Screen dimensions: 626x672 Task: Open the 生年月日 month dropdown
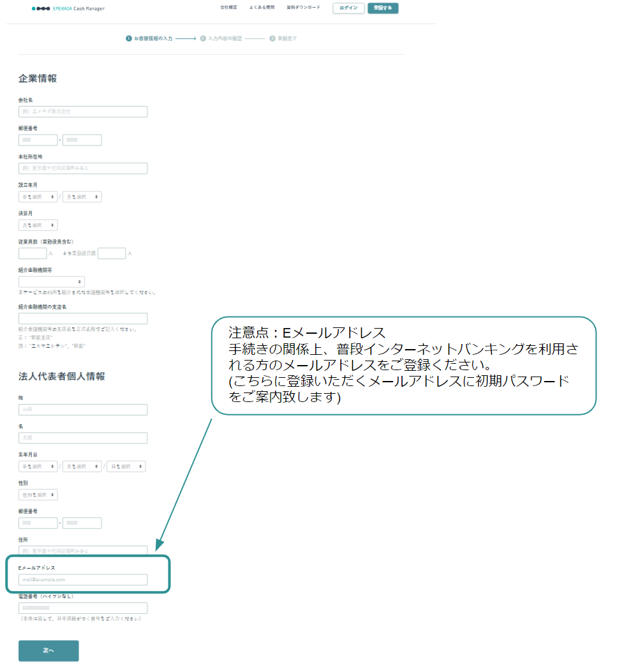click(82, 467)
